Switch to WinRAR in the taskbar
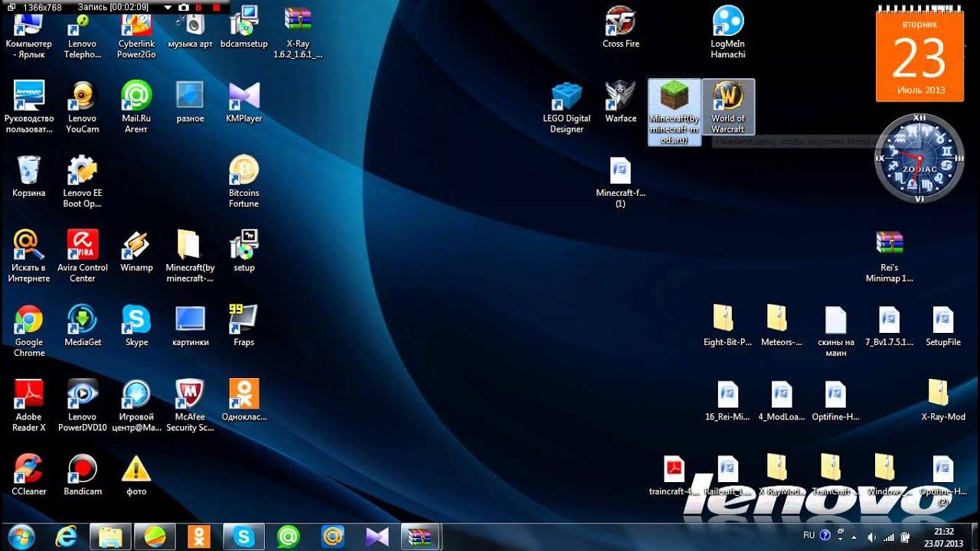Screen dimensions: 980x551 coord(420,536)
